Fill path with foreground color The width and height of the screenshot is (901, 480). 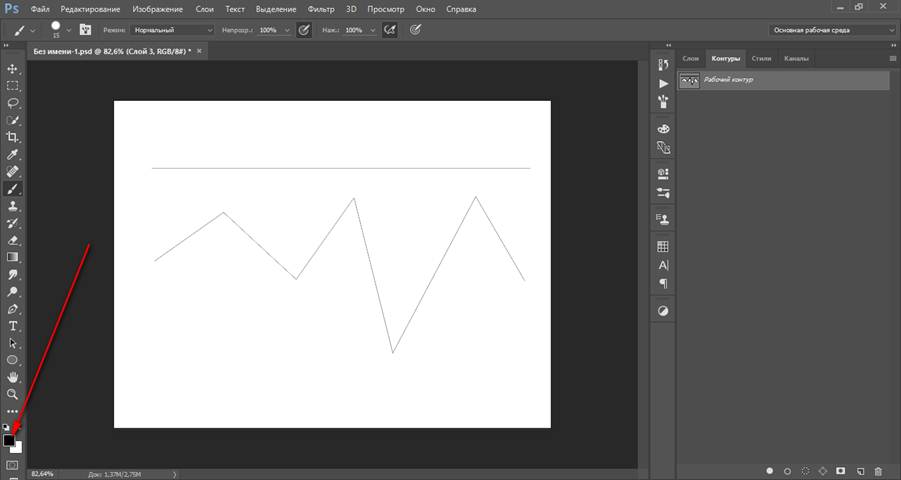(770, 471)
